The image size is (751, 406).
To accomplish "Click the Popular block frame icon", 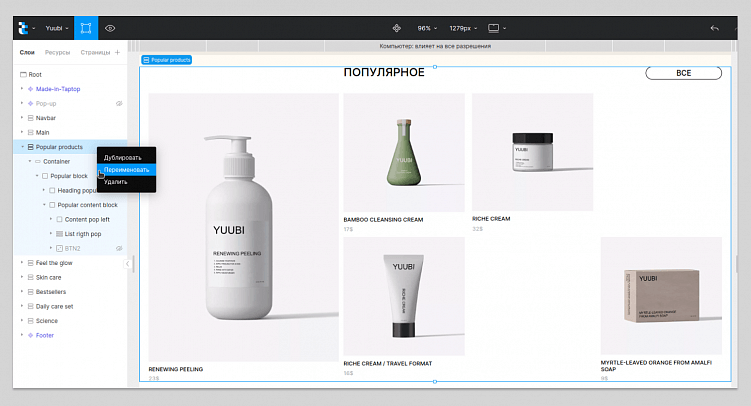I will tap(45, 176).
